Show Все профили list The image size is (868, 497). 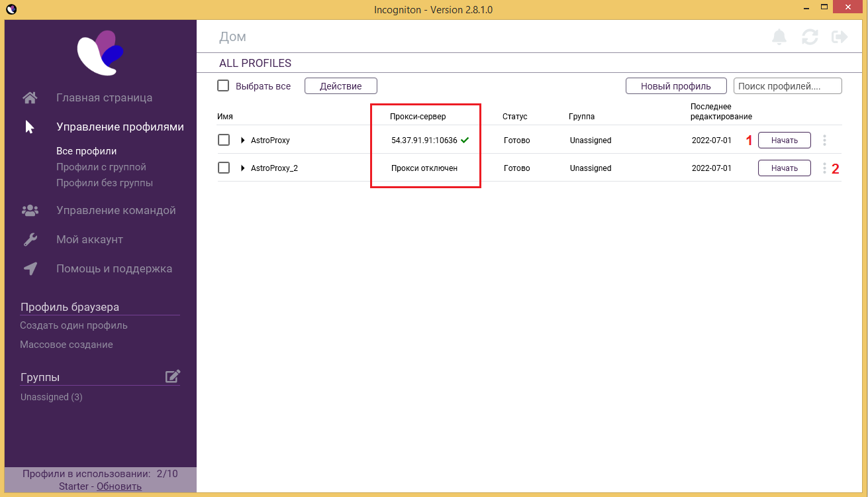click(x=87, y=151)
